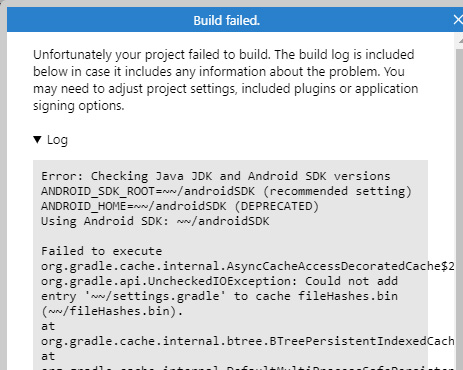
Task: Click the '(~~/fileHashes.bin).' log line
Action: [112, 311]
